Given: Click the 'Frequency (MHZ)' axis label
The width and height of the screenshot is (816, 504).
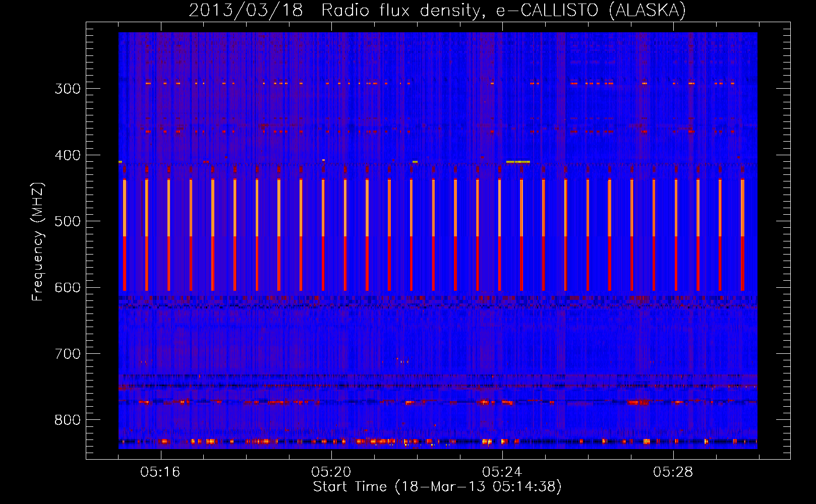Looking at the screenshot, I should click(38, 242).
